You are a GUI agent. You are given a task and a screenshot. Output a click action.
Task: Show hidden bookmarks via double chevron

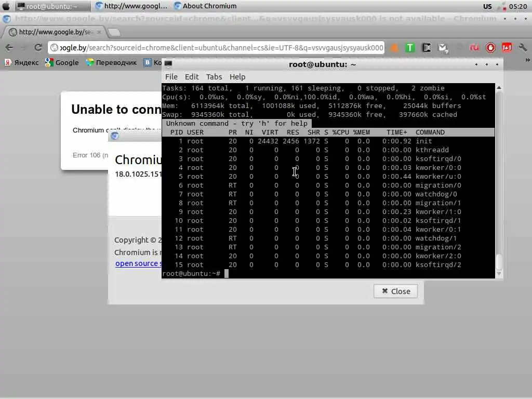point(527,60)
